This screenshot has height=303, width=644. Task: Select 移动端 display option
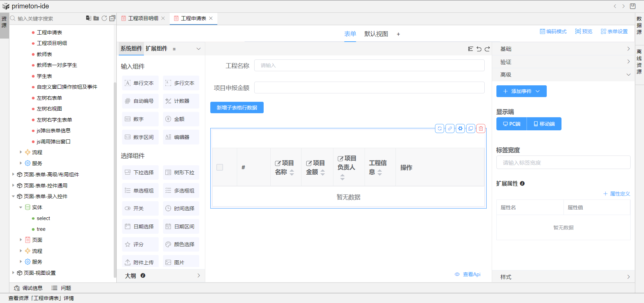(544, 124)
